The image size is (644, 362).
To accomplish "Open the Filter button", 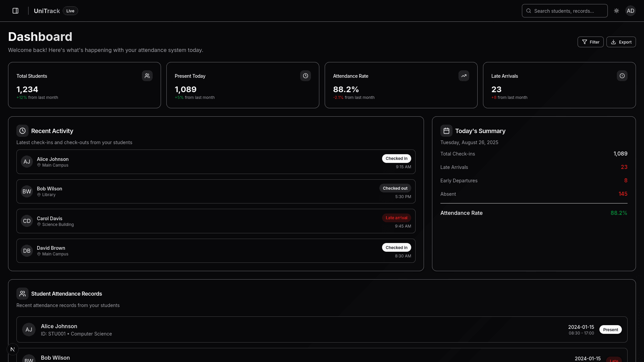I will click(590, 42).
